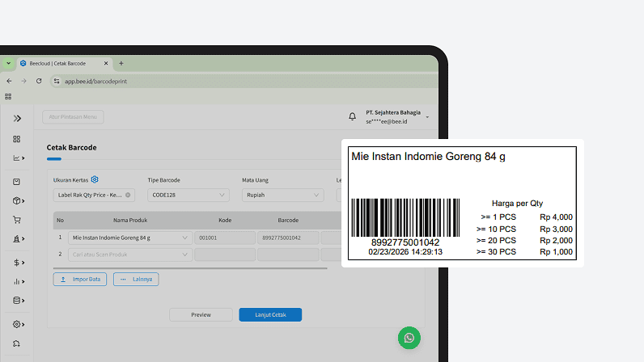This screenshot has width=644, height=362.
Task: Open the Tipe Barcode CODE128 dropdown
Action: (x=189, y=195)
